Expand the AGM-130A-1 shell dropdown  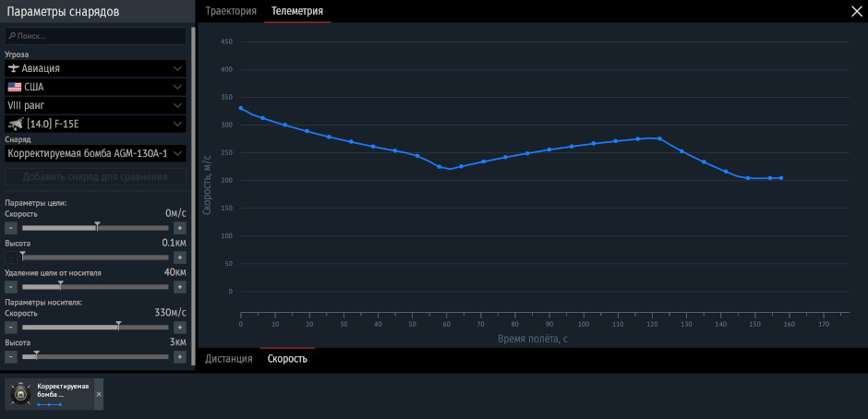(x=96, y=153)
